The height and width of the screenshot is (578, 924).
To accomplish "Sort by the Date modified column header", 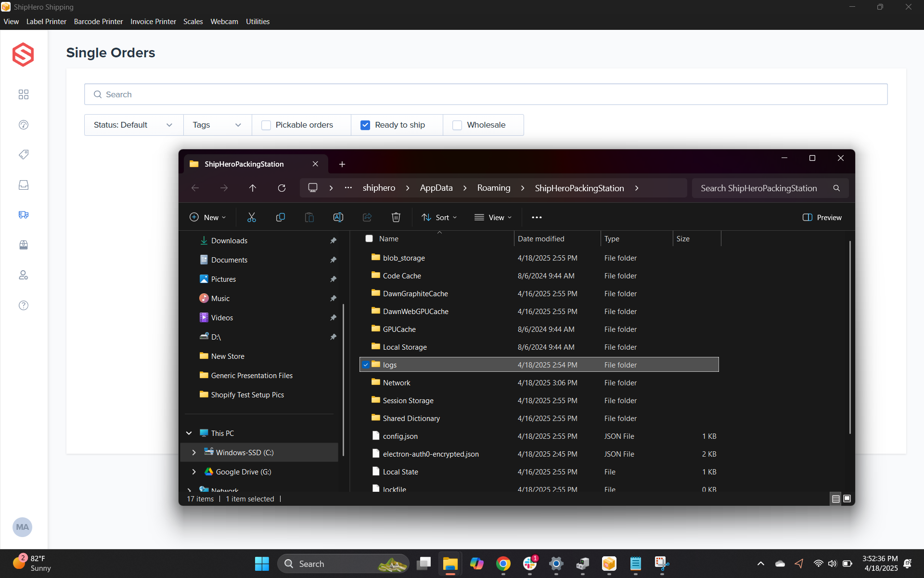I will pos(557,238).
